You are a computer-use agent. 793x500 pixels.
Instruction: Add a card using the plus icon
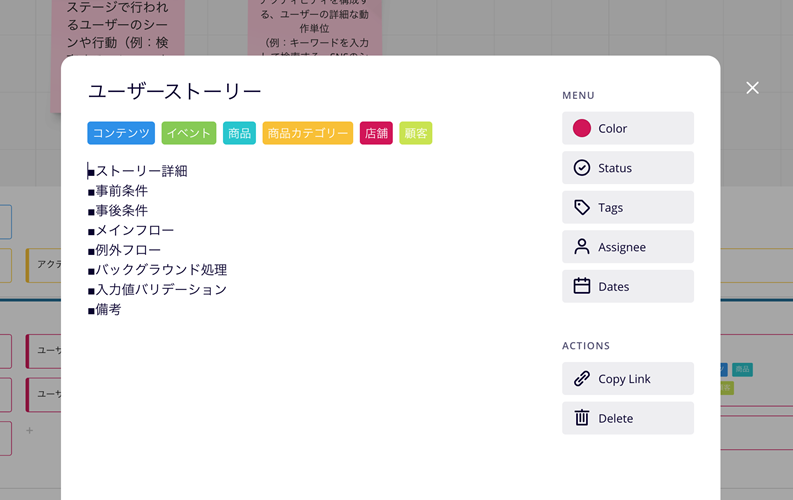point(29,430)
